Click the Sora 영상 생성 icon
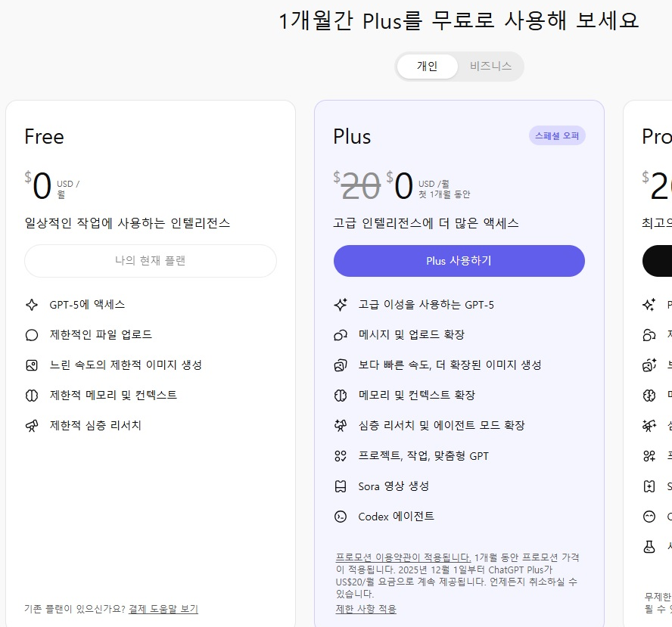 click(341, 486)
